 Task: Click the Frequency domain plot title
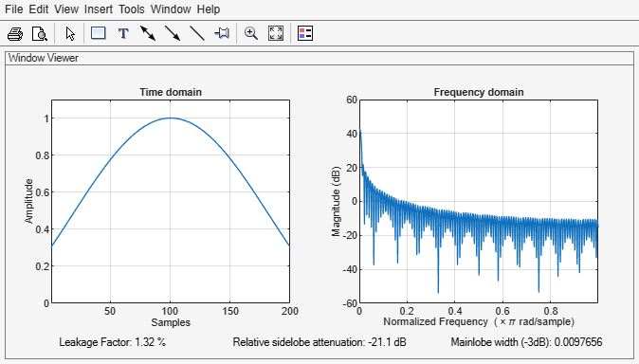[x=479, y=92]
